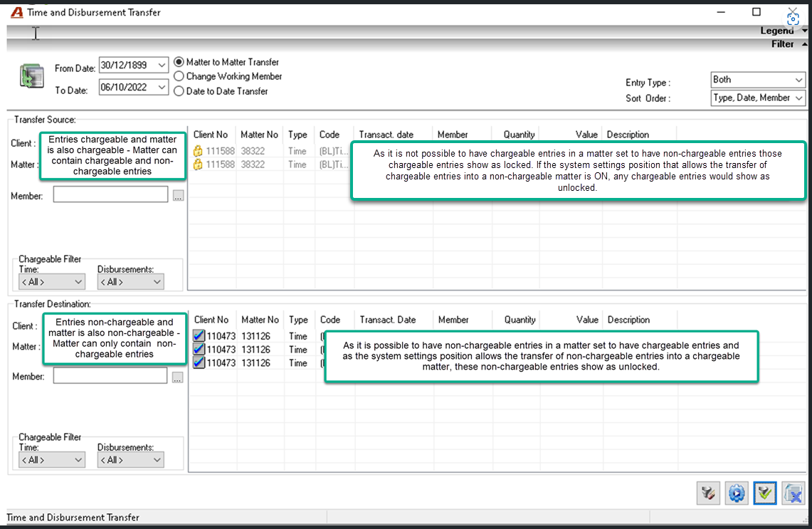The height and width of the screenshot is (529, 812).
Task: Browse for a Transfer Destination member via ellipsis
Action: click(178, 378)
